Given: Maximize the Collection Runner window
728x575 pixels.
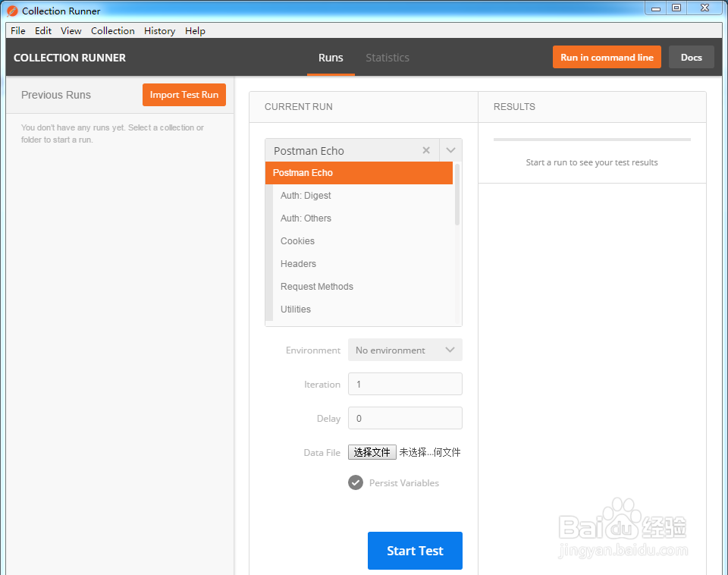Looking at the screenshot, I should (x=676, y=8).
